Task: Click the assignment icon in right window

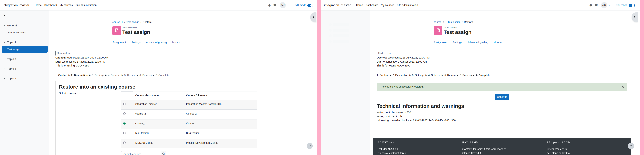Action: (x=438, y=31)
